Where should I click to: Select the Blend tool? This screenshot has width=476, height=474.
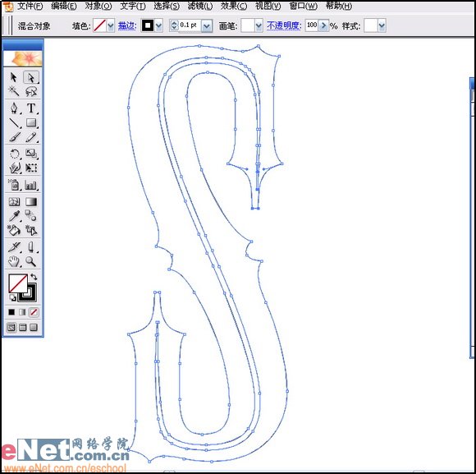click(31, 216)
